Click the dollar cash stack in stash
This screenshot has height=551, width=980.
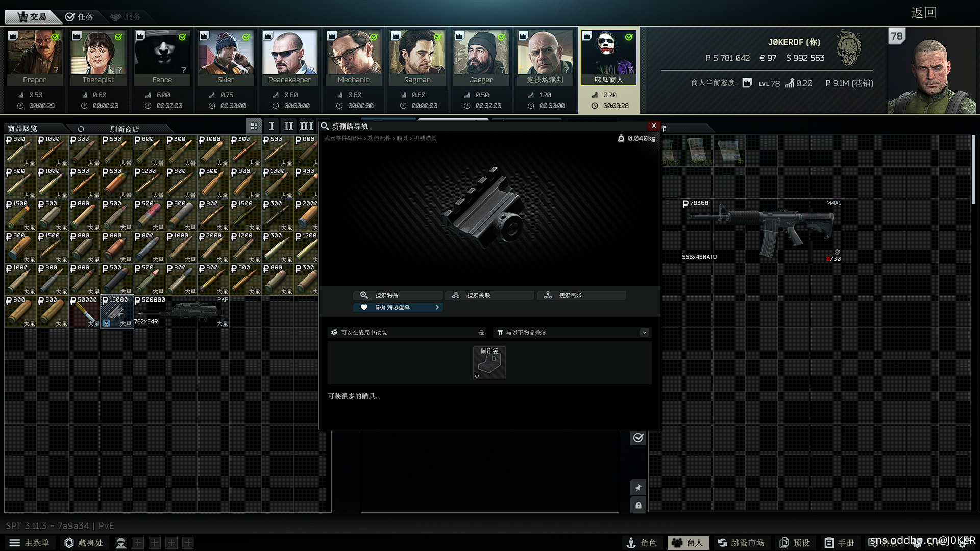click(697, 151)
